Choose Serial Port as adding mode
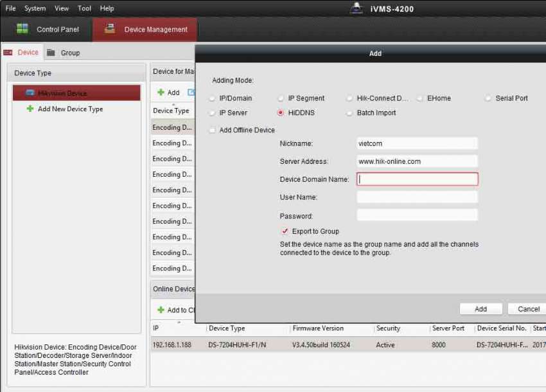This screenshot has width=546, height=392. (488, 98)
